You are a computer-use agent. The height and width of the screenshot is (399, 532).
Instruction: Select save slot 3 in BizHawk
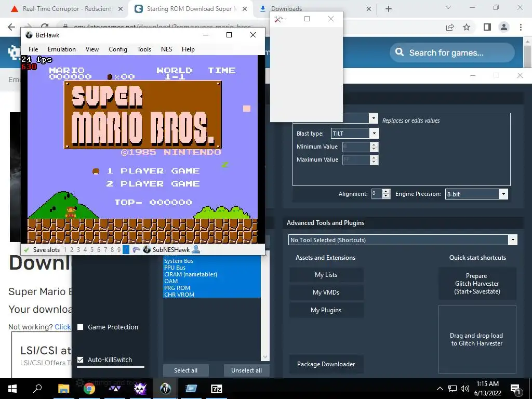(x=78, y=250)
